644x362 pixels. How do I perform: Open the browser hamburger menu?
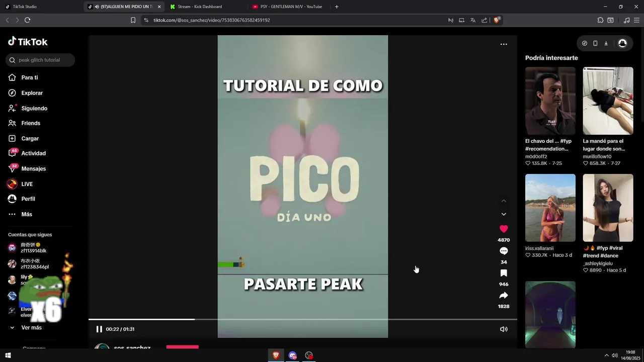pos(637,20)
